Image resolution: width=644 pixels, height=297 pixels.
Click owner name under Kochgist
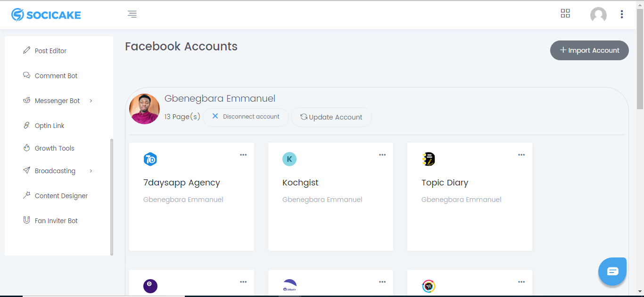pyautogui.click(x=322, y=200)
